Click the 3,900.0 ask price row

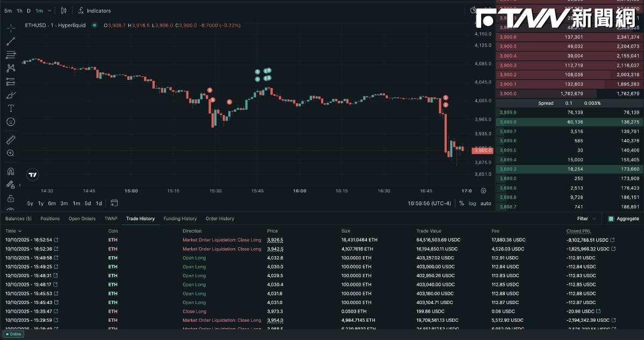click(x=569, y=93)
